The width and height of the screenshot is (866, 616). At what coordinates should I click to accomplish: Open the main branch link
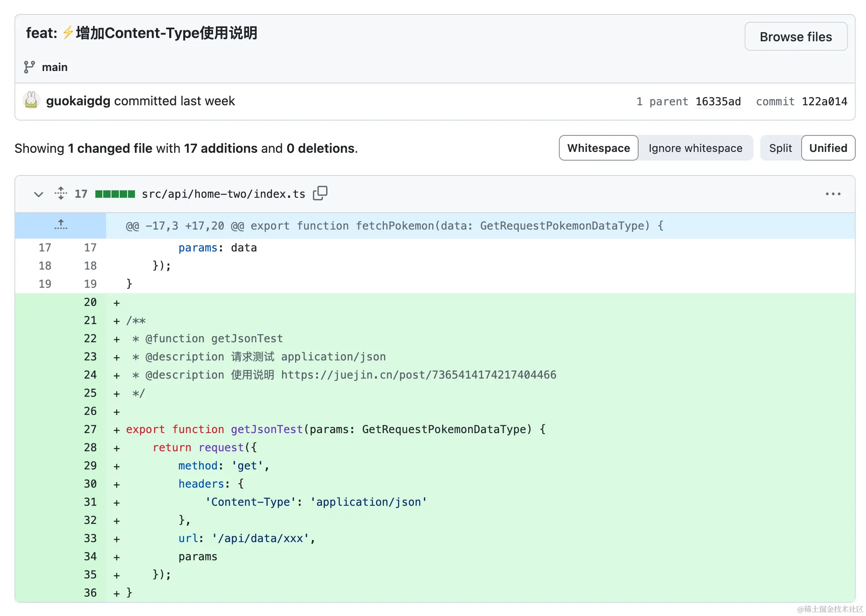pyautogui.click(x=54, y=67)
